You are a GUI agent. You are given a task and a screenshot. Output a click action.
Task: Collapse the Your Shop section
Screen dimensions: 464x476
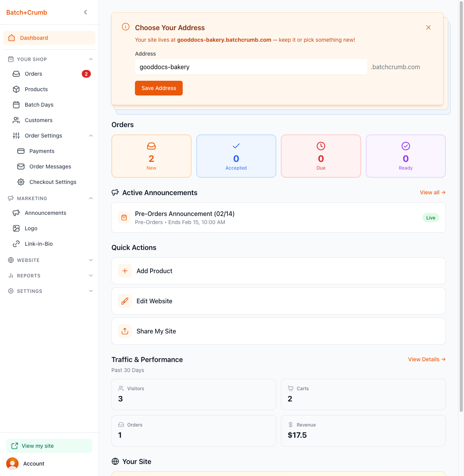[91, 59]
